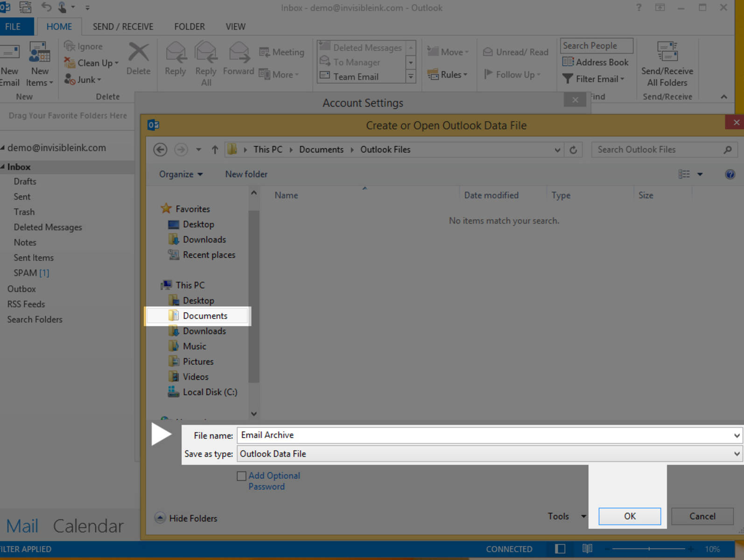Click the New Email icon in ribbon
This screenshot has height=560, width=744.
click(9, 52)
